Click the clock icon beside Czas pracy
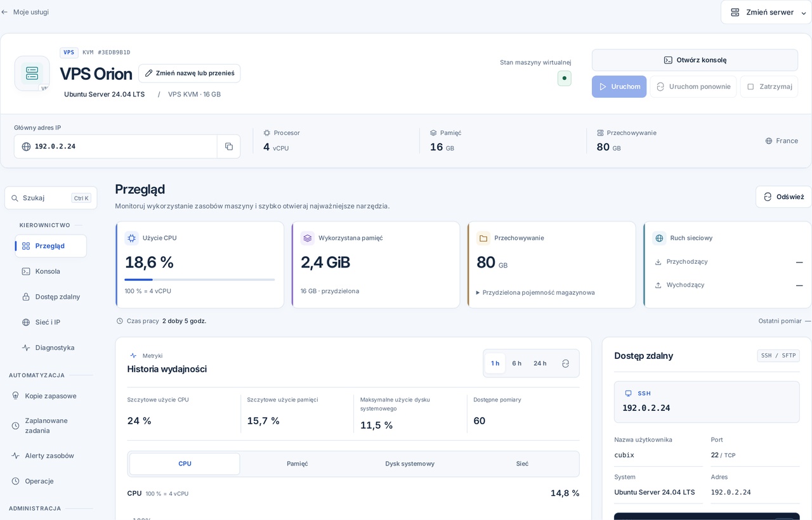The image size is (812, 520). pyautogui.click(x=120, y=321)
